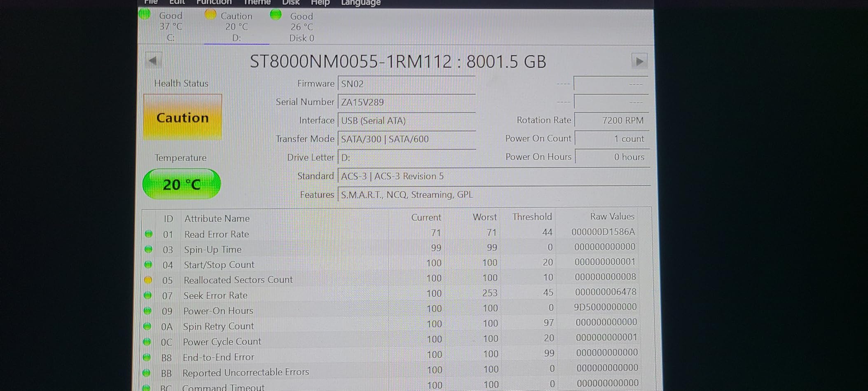Click the green icon for Spin Retry Count
Image resolution: width=868 pixels, height=391 pixels.
(x=147, y=326)
